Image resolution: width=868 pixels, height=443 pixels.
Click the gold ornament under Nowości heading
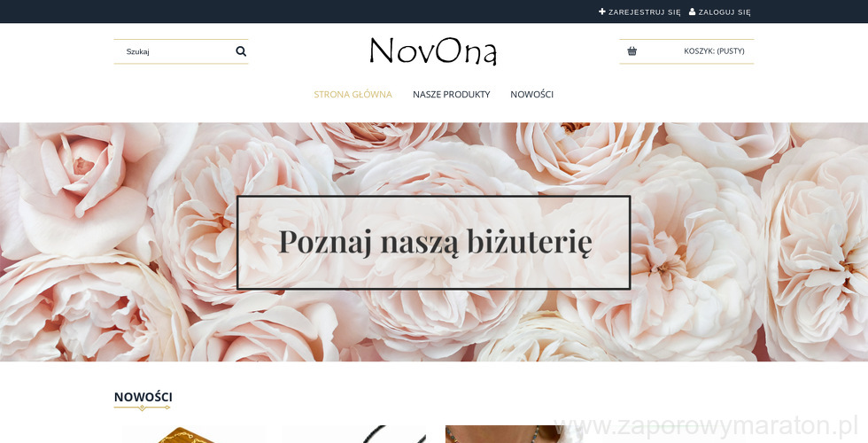tap(142, 408)
